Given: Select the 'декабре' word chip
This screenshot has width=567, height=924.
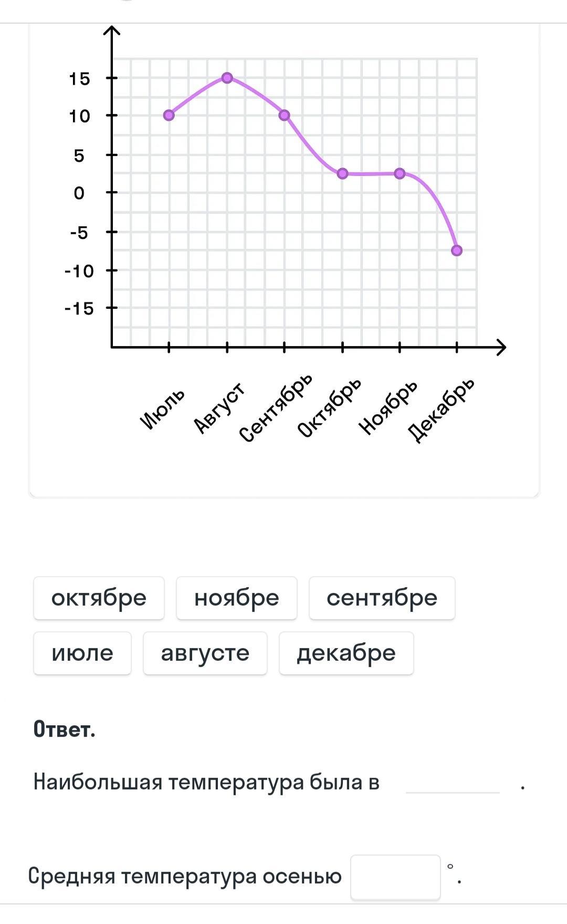Looking at the screenshot, I should [346, 653].
